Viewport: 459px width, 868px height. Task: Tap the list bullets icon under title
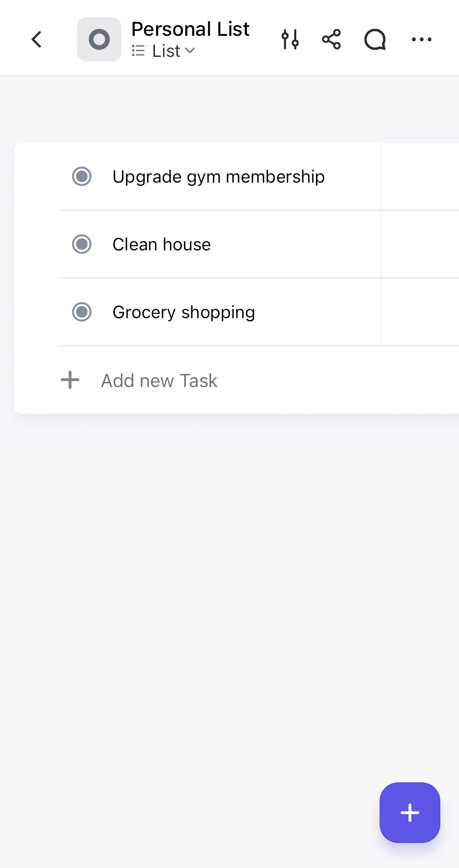coord(138,51)
